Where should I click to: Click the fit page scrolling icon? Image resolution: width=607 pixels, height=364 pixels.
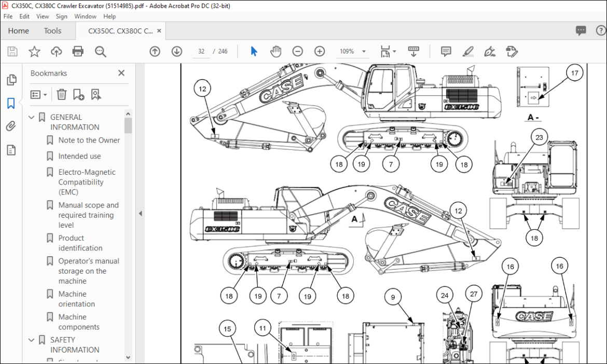click(x=385, y=51)
